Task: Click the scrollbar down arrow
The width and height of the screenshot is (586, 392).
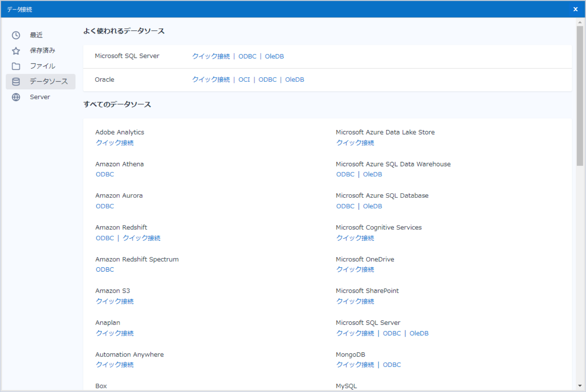Action: [x=580, y=386]
